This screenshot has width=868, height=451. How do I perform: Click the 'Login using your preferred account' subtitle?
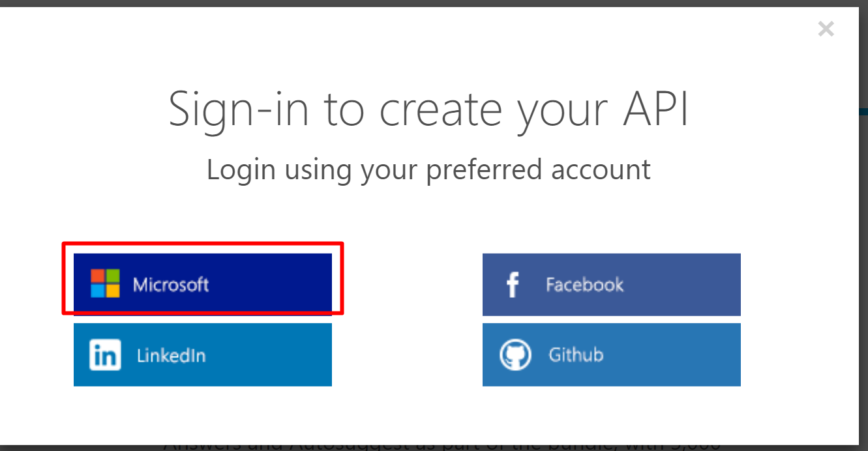428,169
